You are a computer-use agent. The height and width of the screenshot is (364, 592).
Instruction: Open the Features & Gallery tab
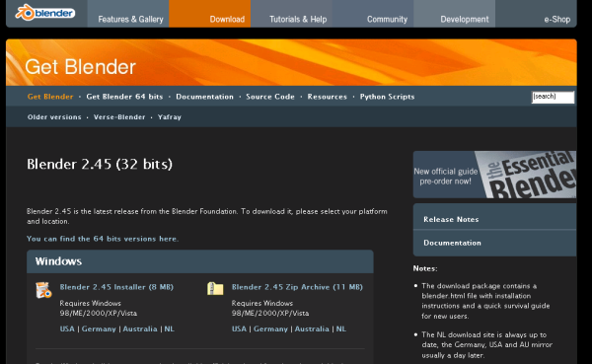click(x=128, y=14)
